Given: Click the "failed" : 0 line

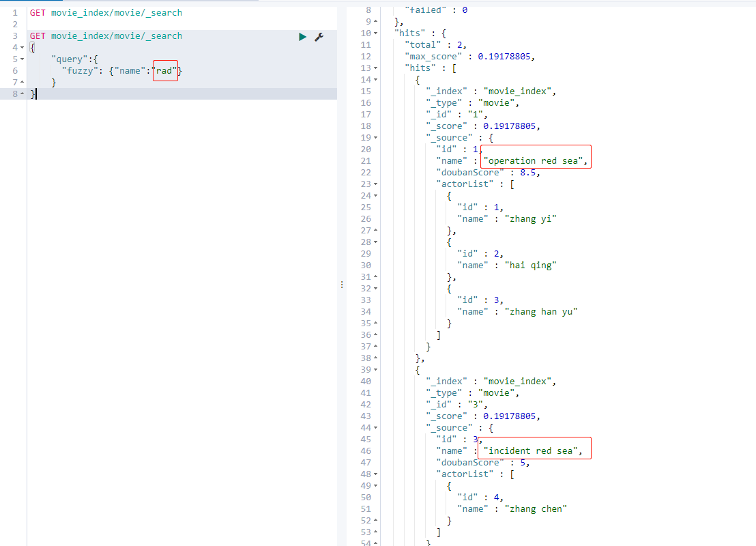Looking at the screenshot, I should (436, 10).
